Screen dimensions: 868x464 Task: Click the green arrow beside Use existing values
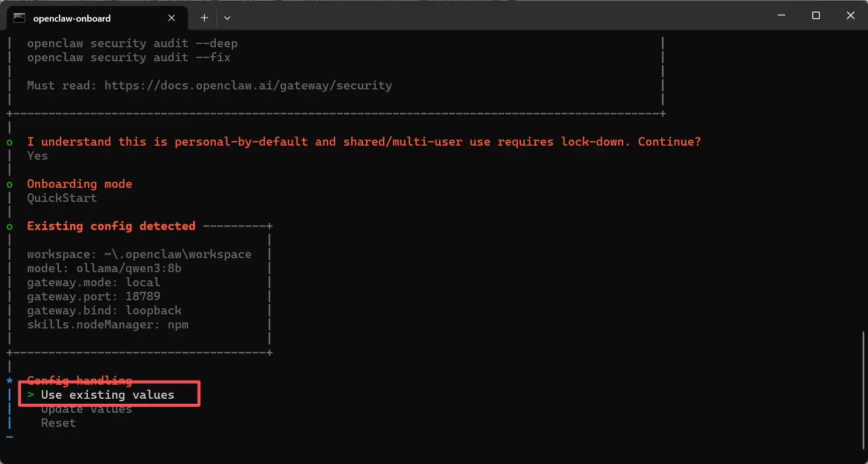[31, 395]
